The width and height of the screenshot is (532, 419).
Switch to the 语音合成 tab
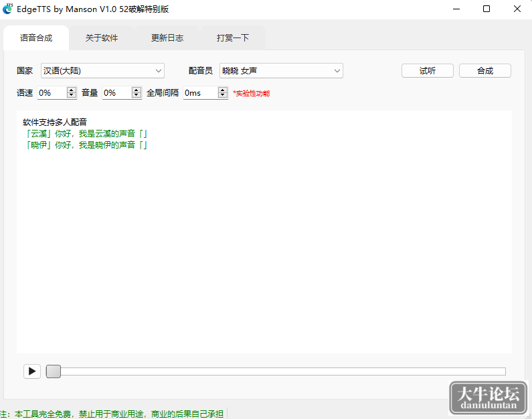pos(36,37)
